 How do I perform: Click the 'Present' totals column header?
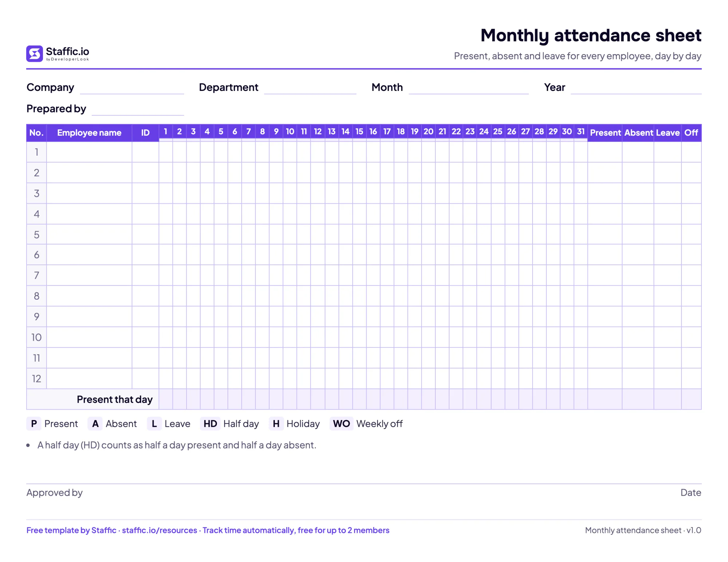tap(605, 133)
